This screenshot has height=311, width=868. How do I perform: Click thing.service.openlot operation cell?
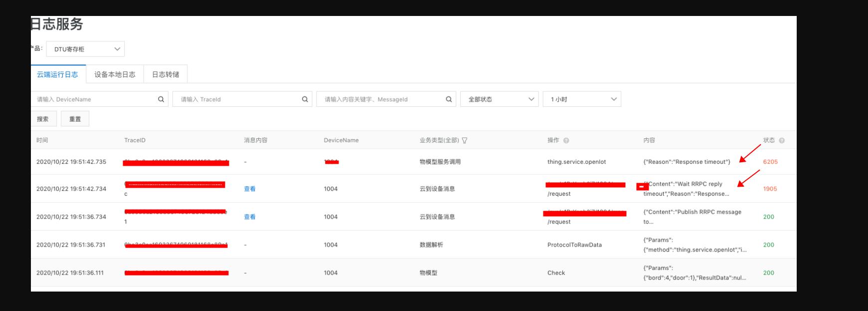click(577, 162)
